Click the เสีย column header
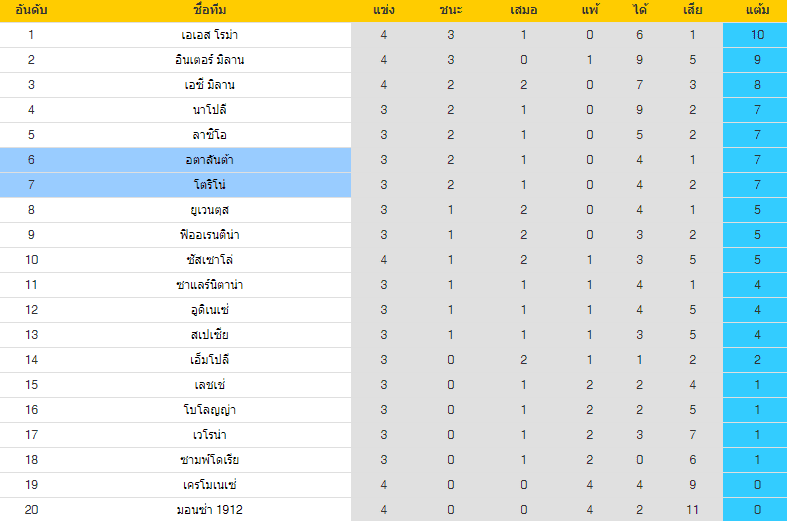The height and width of the screenshot is (521, 787). [x=693, y=10]
